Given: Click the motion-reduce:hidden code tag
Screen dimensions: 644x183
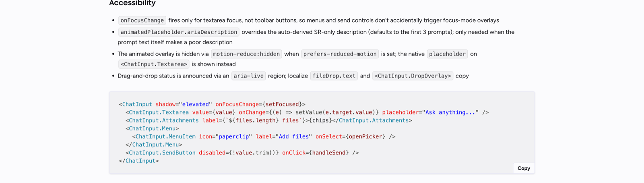Looking at the screenshot, I should (x=246, y=54).
